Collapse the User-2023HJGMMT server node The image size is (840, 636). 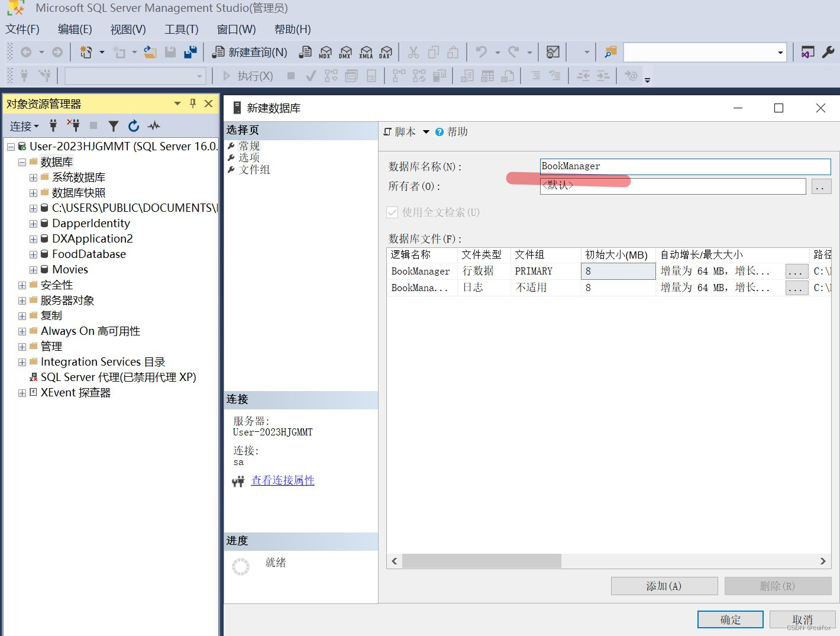point(11,147)
